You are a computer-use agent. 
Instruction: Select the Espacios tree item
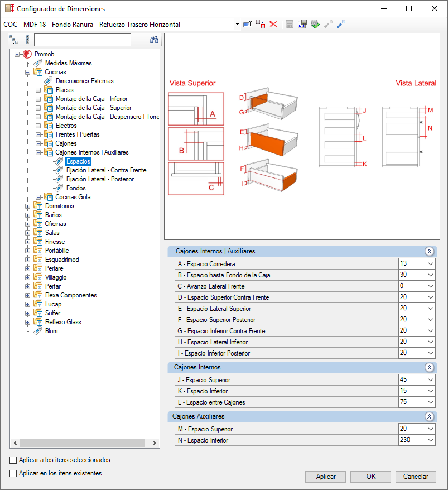point(79,161)
